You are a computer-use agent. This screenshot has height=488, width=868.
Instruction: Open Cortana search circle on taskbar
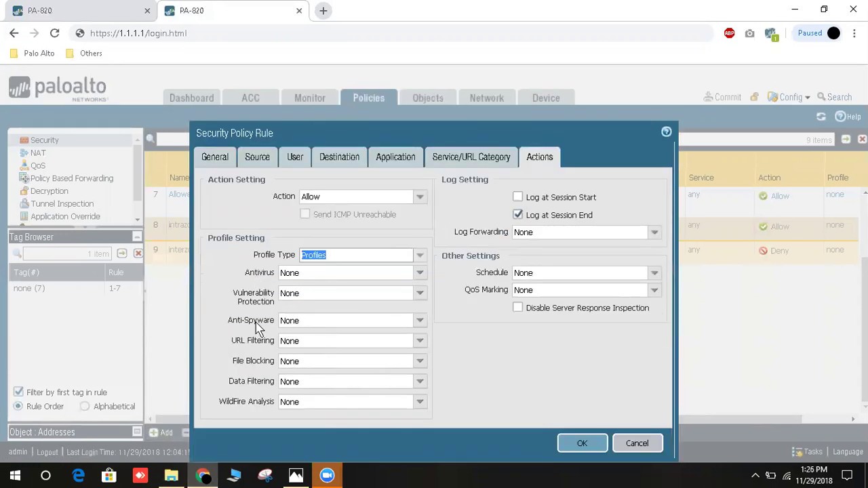point(45,476)
